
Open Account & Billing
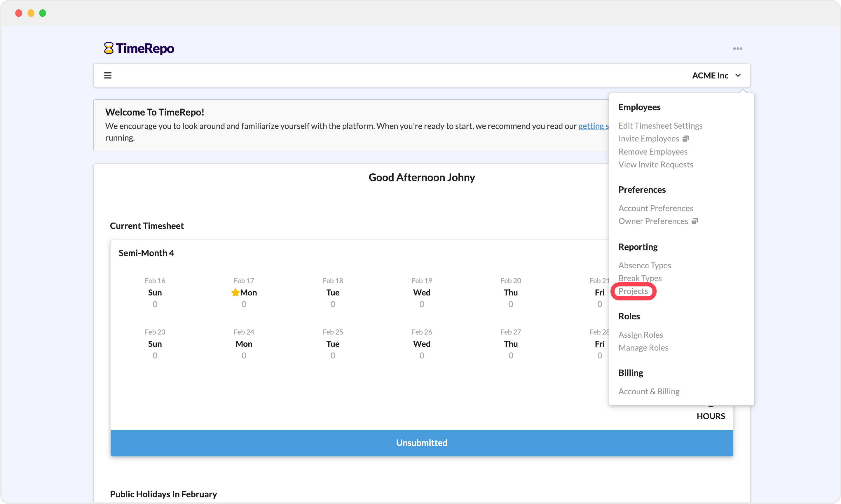(649, 391)
